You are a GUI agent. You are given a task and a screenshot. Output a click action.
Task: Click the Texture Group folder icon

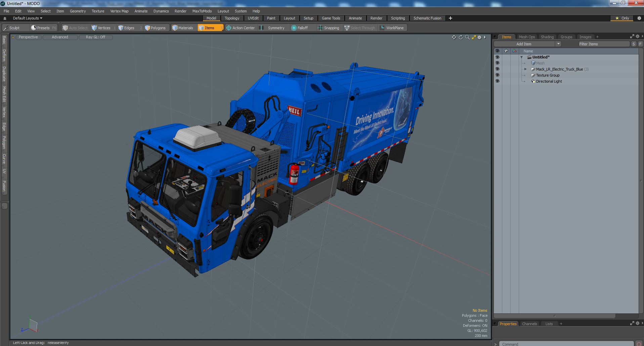tap(533, 75)
